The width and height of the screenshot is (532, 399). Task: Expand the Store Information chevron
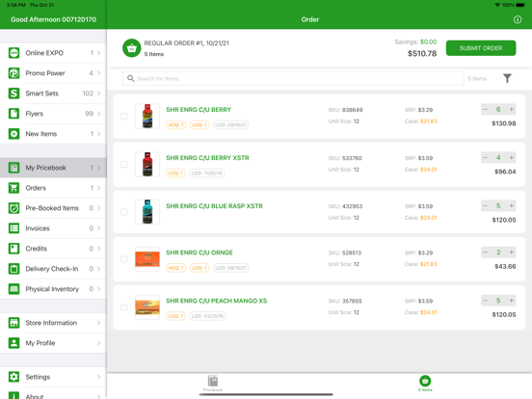[98, 323]
